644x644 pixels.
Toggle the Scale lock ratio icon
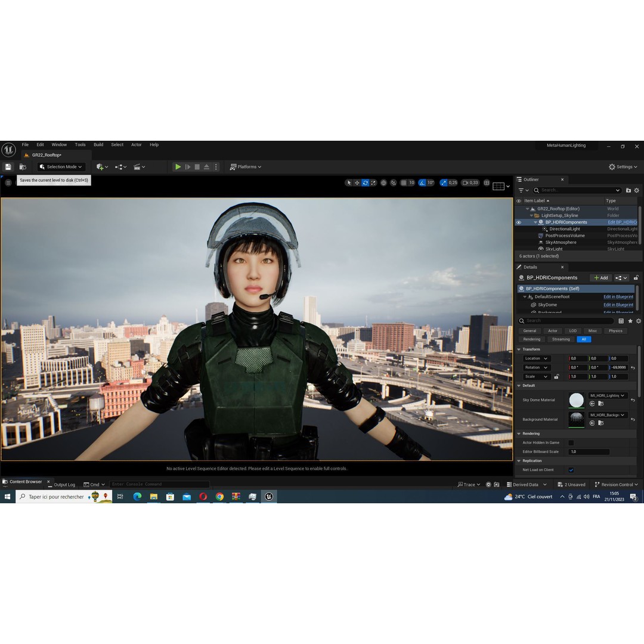556,377
